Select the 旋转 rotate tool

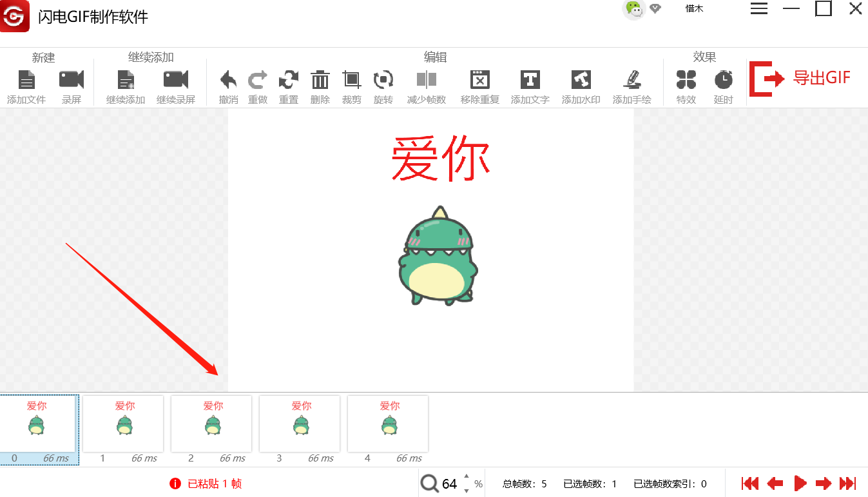383,80
